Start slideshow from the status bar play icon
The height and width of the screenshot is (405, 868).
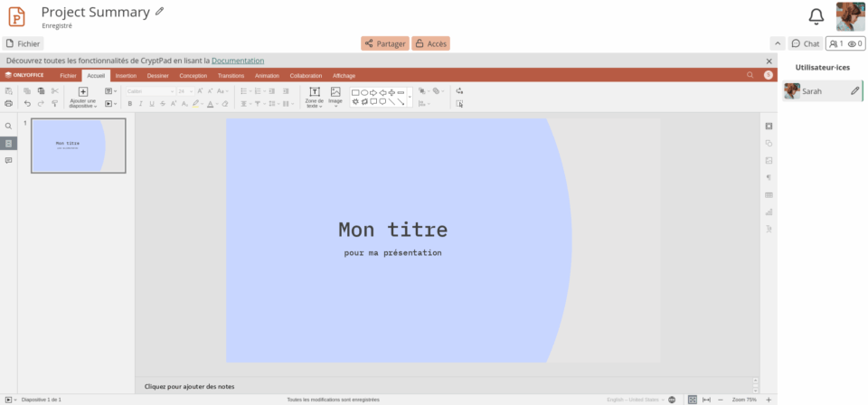click(8, 400)
